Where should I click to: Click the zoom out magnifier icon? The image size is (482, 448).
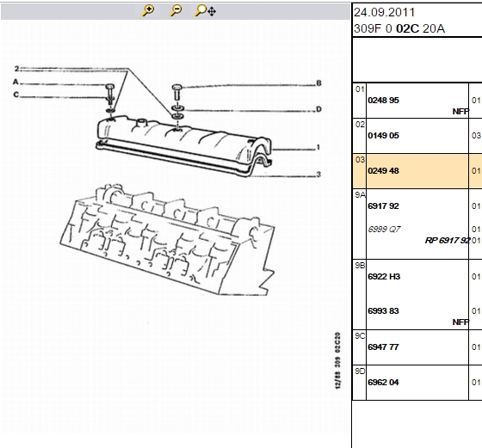(x=176, y=10)
